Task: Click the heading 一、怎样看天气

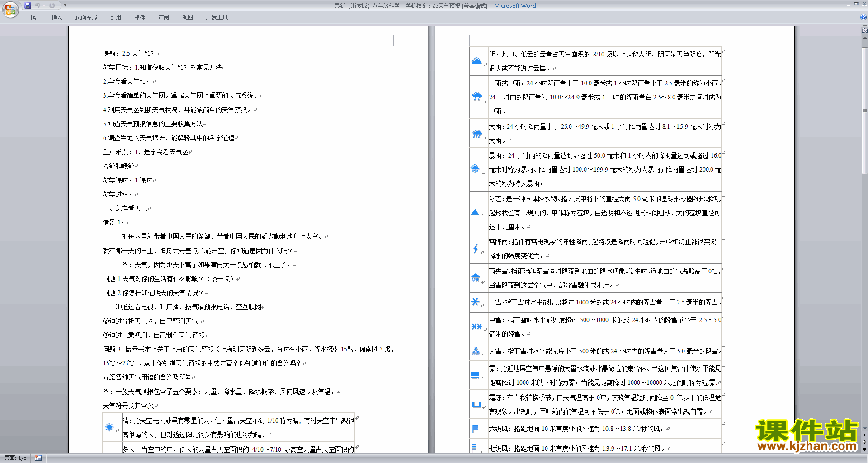Action: (x=125, y=208)
